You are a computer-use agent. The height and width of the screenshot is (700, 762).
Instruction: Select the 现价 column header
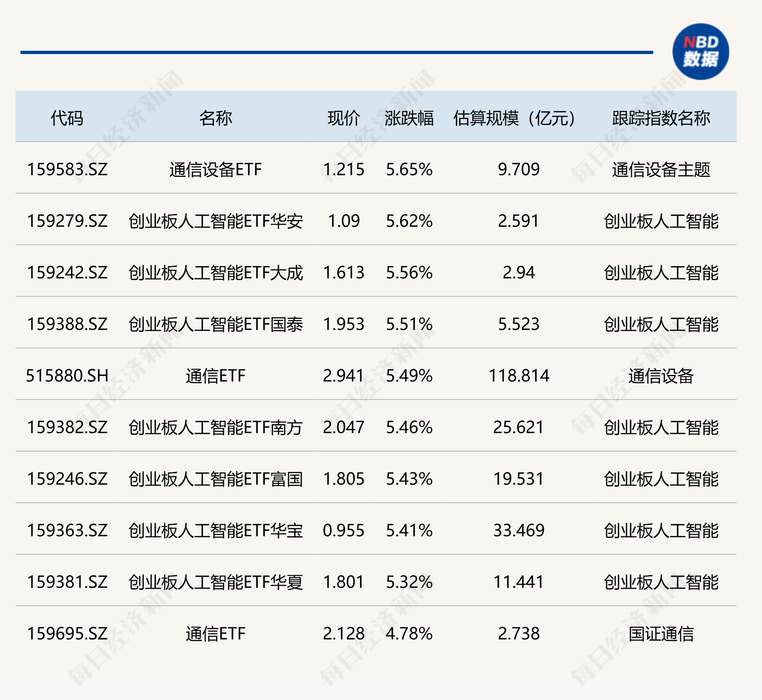click(x=343, y=118)
